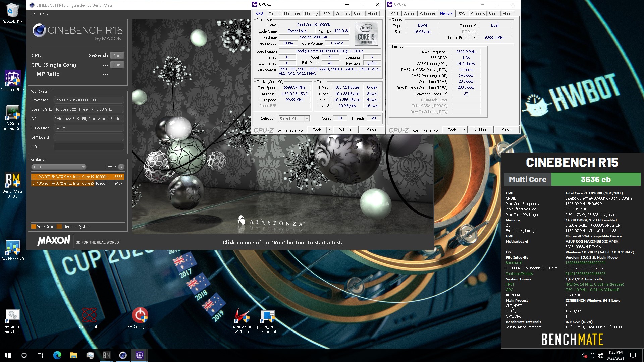
Task: Open SPD tab in left CPU-Z window
Action: [327, 14]
